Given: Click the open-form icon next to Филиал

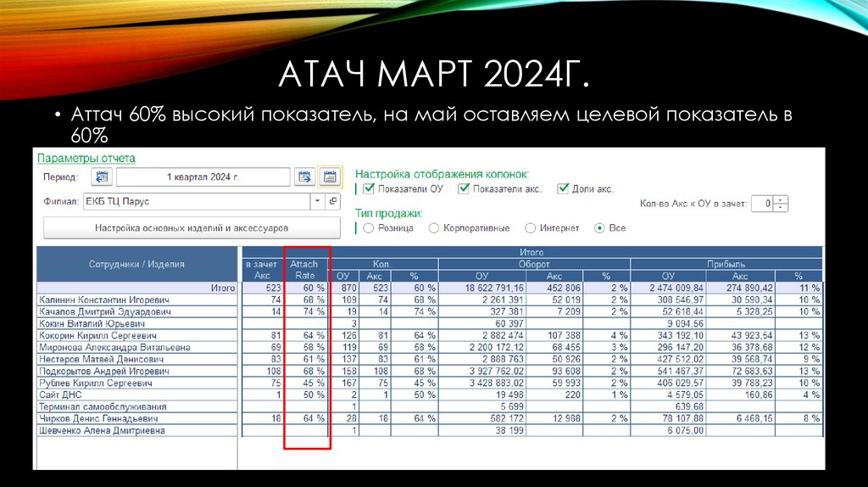Looking at the screenshot, I should click(x=332, y=202).
